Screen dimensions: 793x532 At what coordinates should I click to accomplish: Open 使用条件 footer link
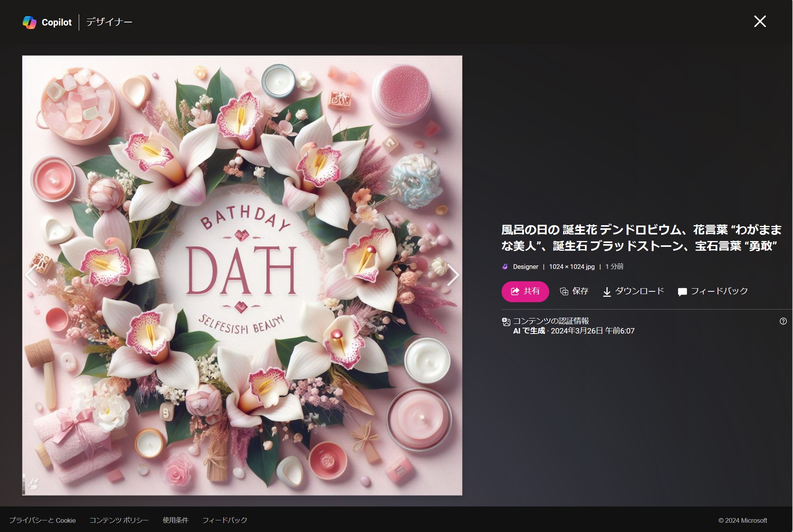175,520
